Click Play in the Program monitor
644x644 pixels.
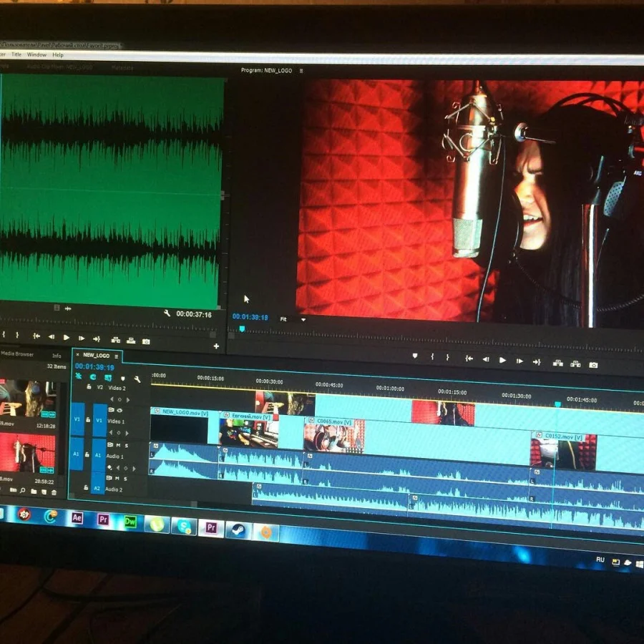[502, 360]
